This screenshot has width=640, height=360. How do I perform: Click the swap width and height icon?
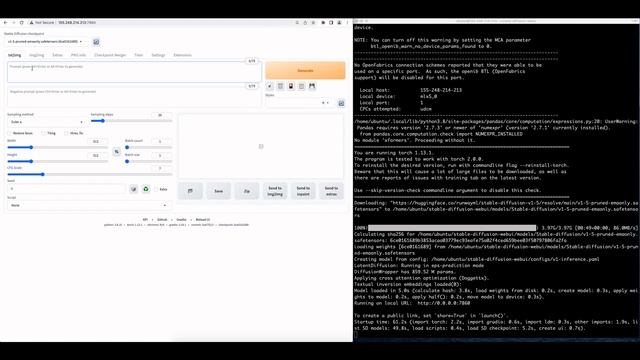(117, 152)
